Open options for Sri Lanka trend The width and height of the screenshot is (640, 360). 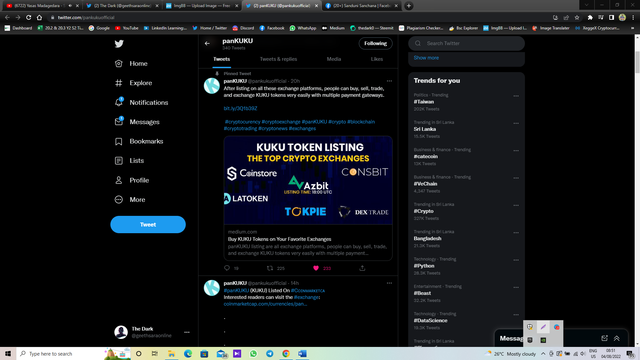(x=516, y=123)
